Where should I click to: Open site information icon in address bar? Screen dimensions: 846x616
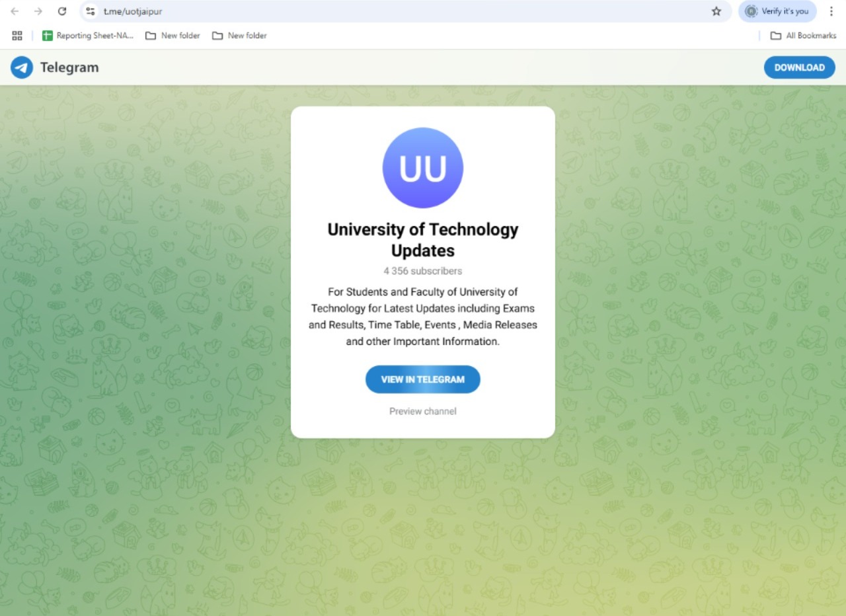coord(91,11)
